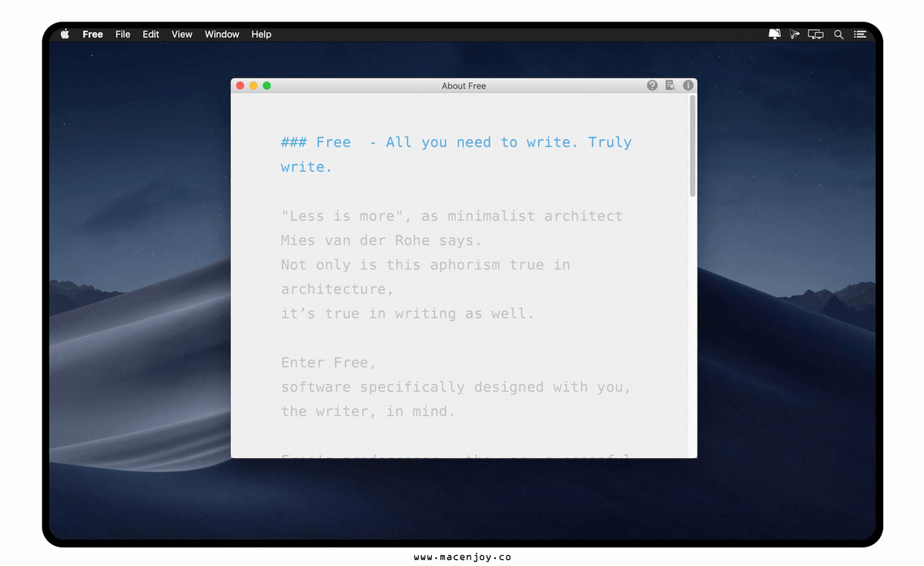
Task: Open the displays mirroring menu bar icon
Action: (816, 34)
